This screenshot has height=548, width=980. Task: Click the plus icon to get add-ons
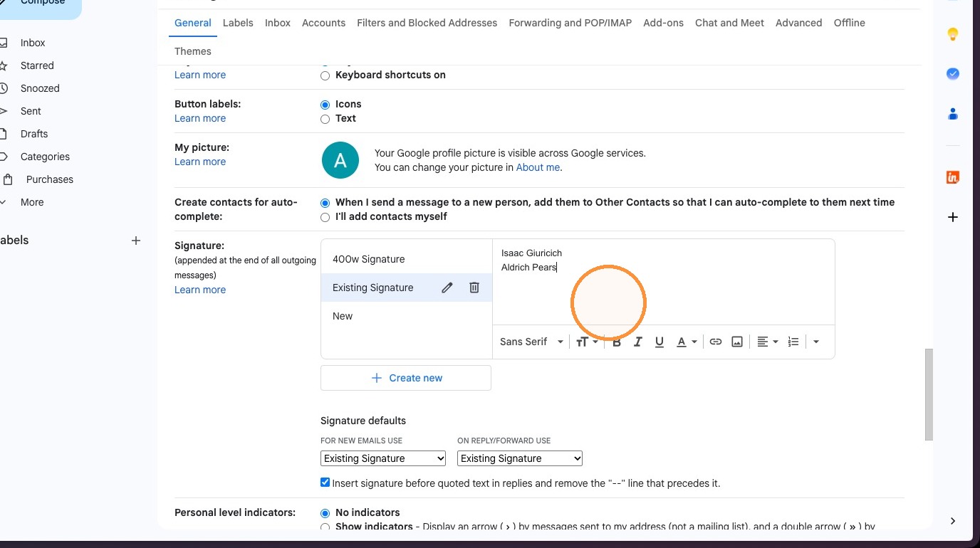(x=953, y=217)
